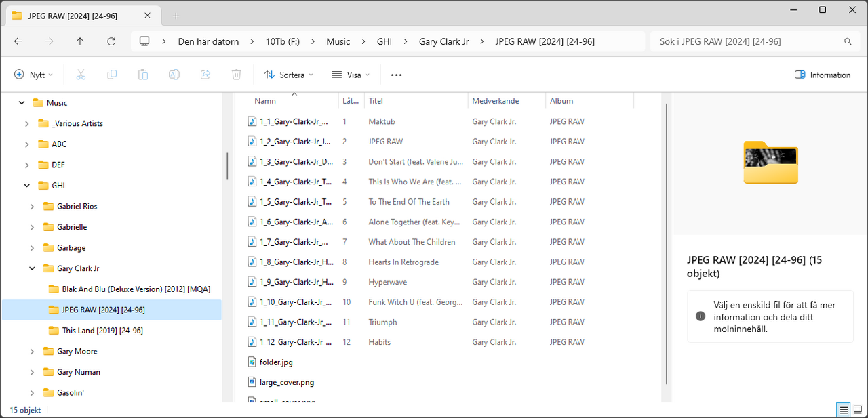The width and height of the screenshot is (868, 418).
Task: Switch to details view in status bar
Action: click(x=844, y=410)
